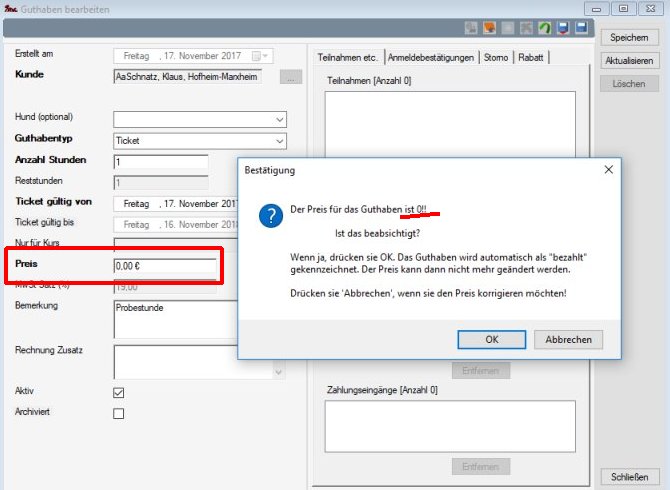This screenshot has height=490, width=670.
Task: Open the Guthabentyp dropdown
Action: (279, 141)
